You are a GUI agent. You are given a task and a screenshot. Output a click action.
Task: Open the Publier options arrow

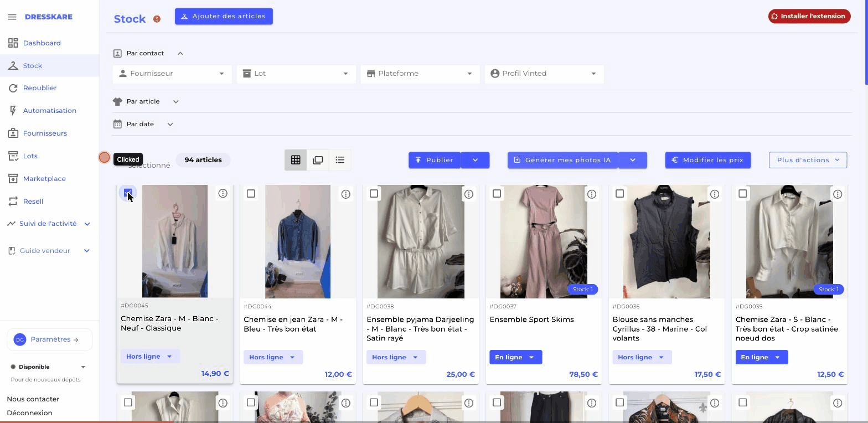click(475, 160)
